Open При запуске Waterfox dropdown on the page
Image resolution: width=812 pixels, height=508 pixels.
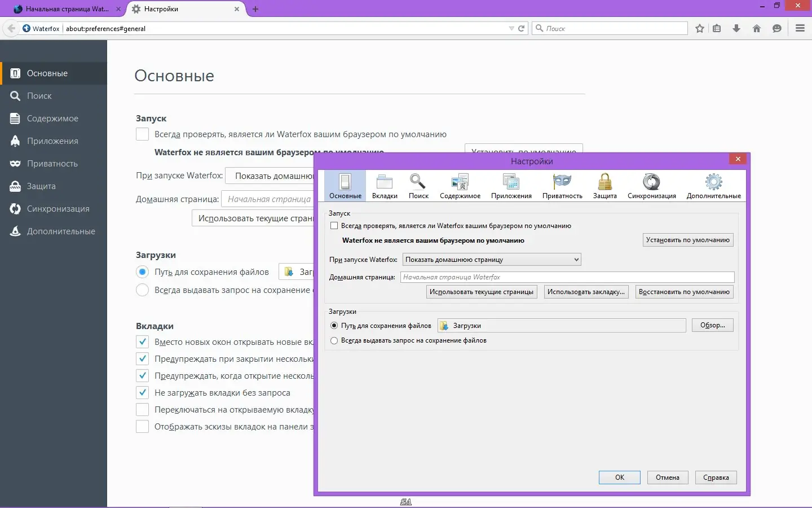tap(270, 176)
